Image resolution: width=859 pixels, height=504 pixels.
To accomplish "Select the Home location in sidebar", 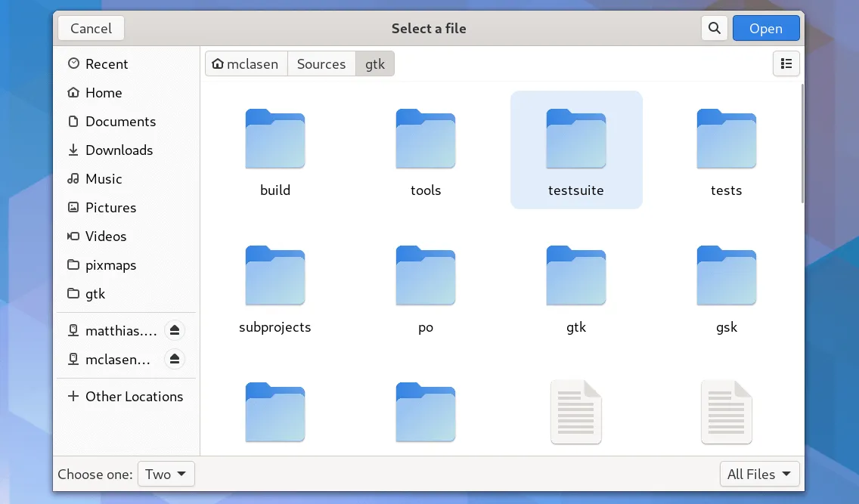I will point(102,93).
